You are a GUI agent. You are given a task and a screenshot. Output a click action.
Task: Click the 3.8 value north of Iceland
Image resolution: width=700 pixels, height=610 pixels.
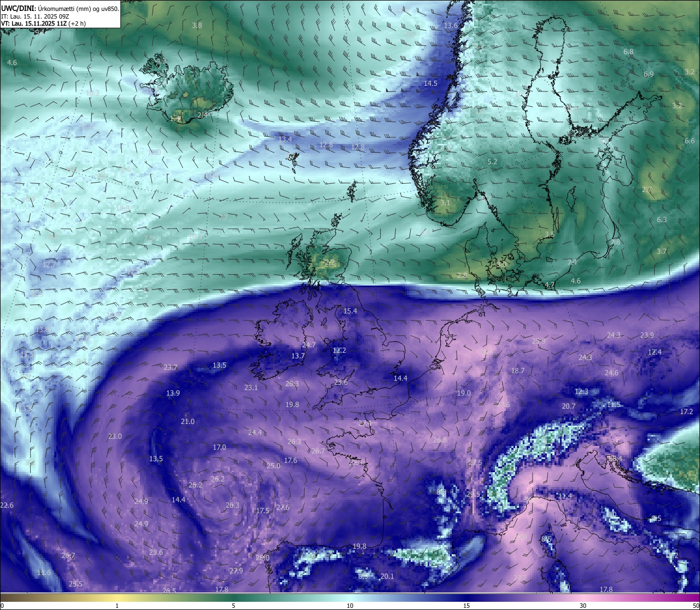tap(197, 25)
